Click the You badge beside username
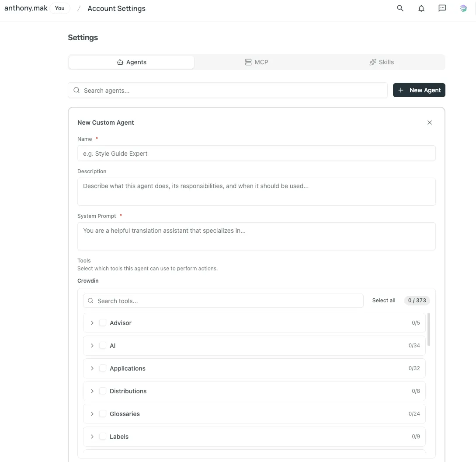The width and height of the screenshot is (476, 462). tap(60, 8)
